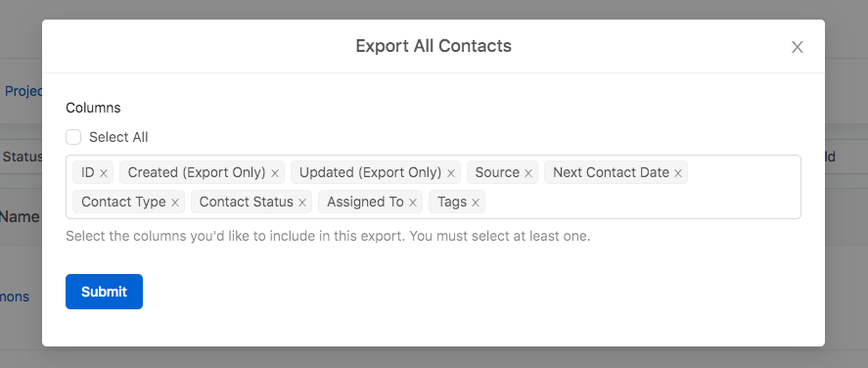
Task: Click the Next Contact Date tag label
Action: point(612,172)
